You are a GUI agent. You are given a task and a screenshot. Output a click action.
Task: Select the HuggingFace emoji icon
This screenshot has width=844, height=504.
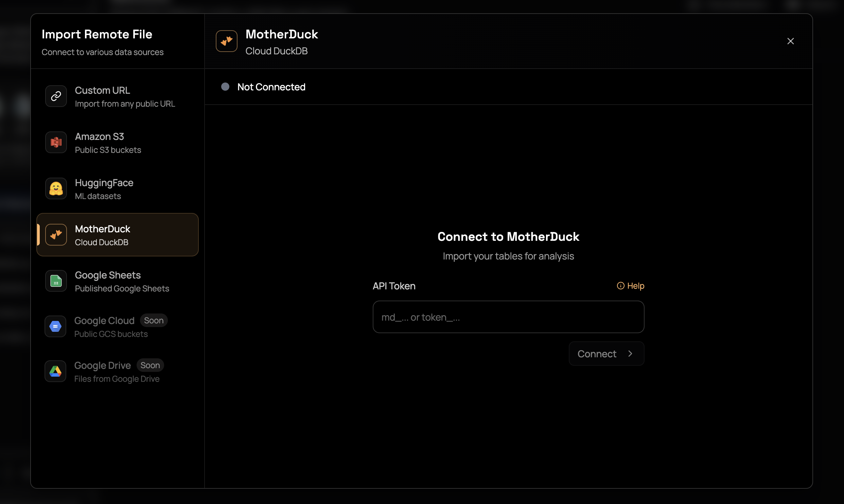click(56, 188)
